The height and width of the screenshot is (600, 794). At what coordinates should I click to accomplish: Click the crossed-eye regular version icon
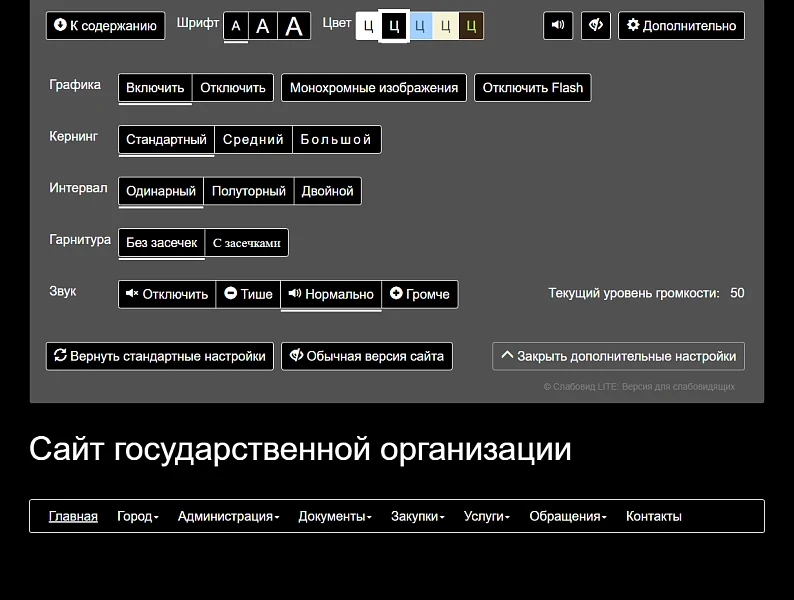click(596, 25)
